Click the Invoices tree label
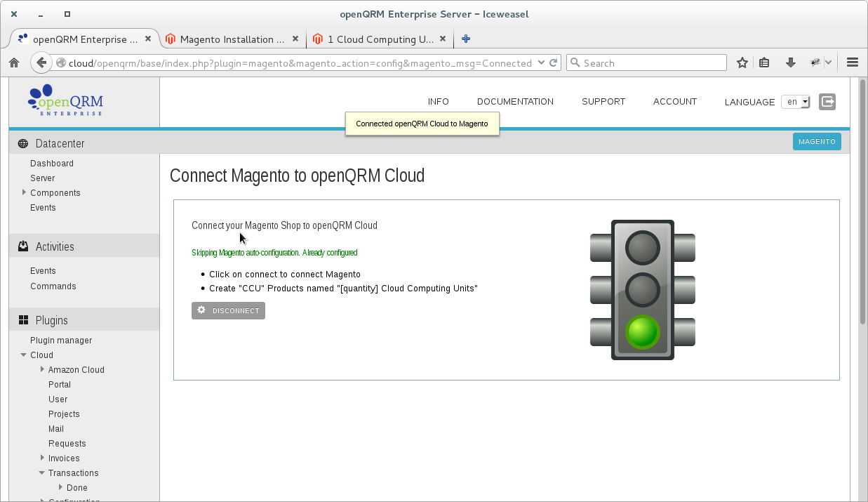Viewport: 868px width, 502px height. click(x=64, y=458)
